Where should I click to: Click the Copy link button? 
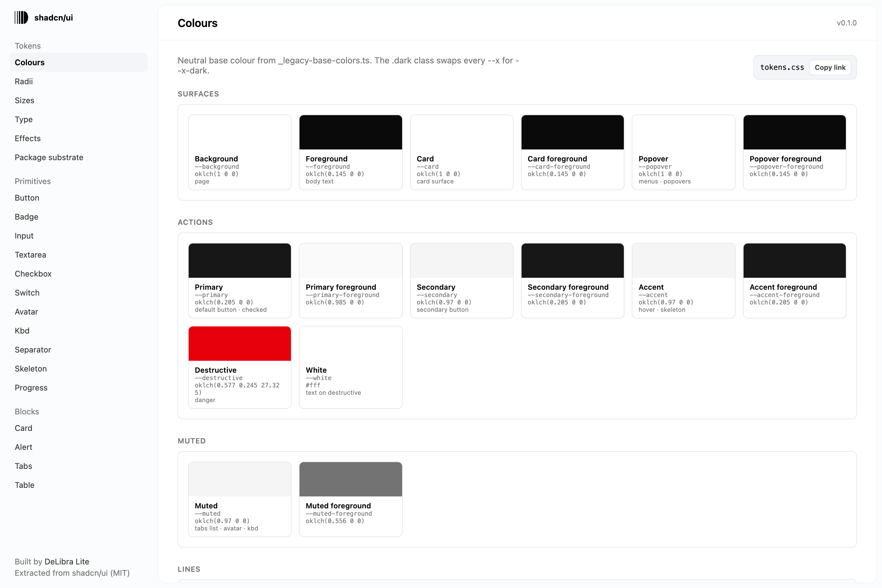click(830, 67)
